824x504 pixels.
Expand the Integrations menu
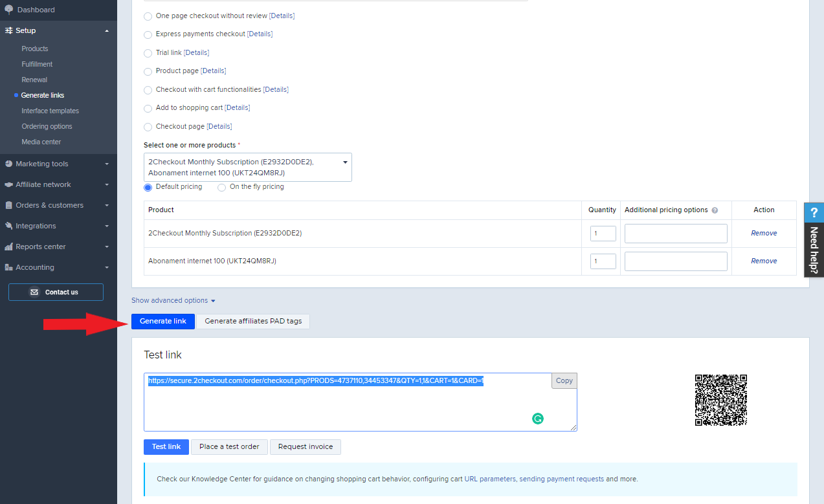click(x=107, y=226)
